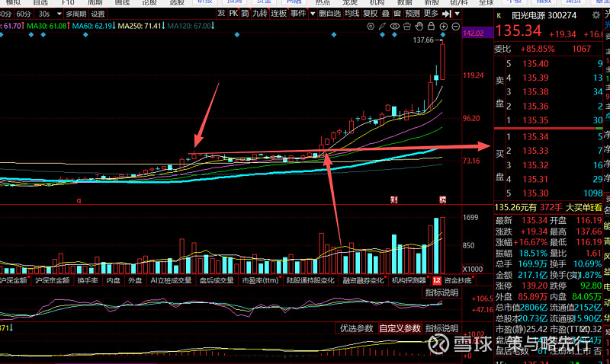Switch to 融资融券变化 indicator tab

pyautogui.click(x=363, y=280)
